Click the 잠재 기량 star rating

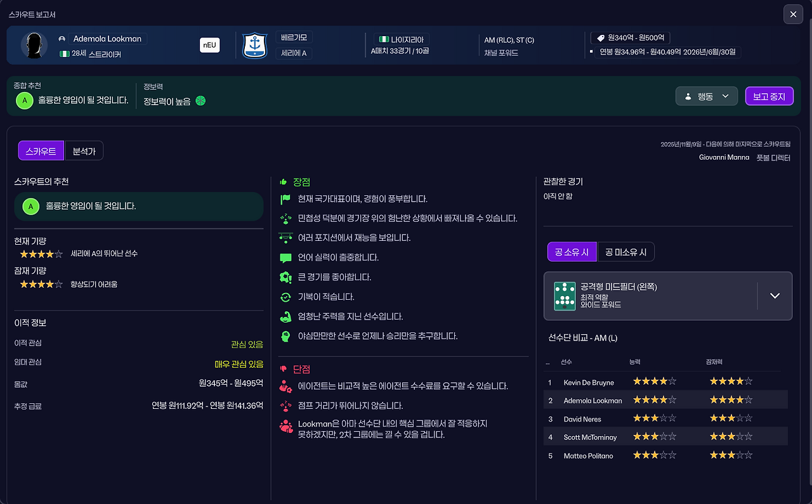coord(41,284)
